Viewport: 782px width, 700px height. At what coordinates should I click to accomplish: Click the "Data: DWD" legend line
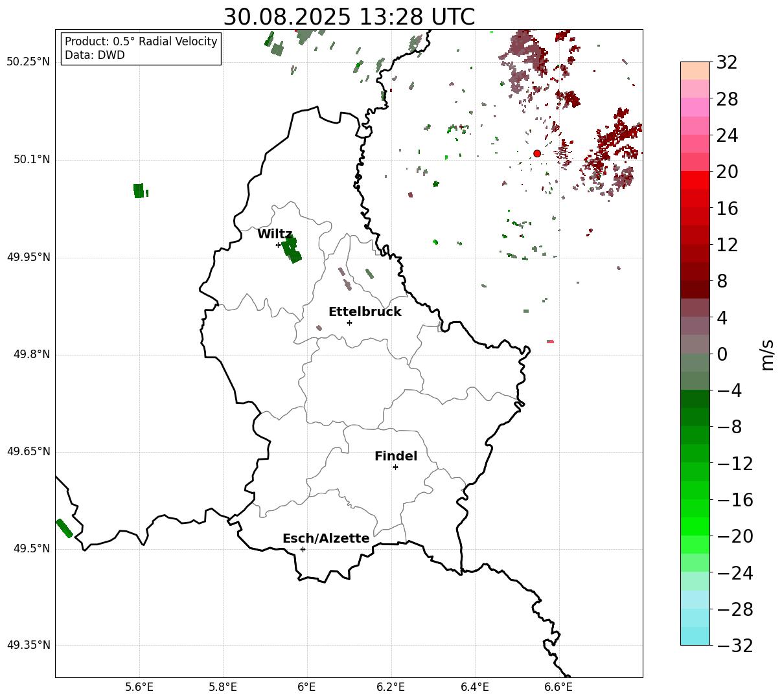tap(95, 55)
